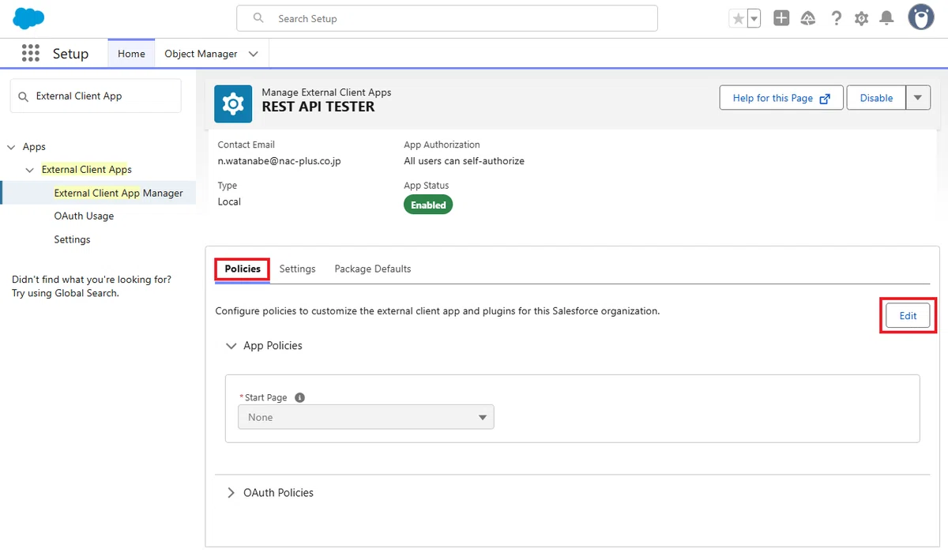Viewport: 948px width, 560px height.
Task: Click the Enabled status badge
Action: pos(428,205)
